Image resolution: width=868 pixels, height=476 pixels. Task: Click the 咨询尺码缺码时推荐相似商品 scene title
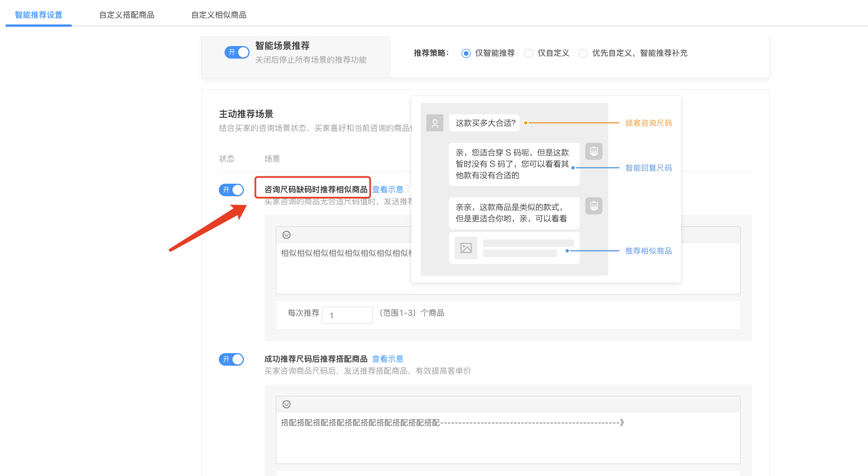(315, 189)
